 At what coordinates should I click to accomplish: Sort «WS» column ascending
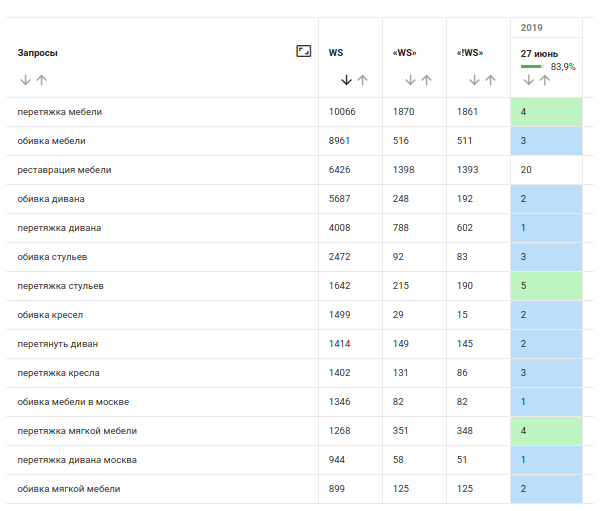tap(426, 80)
